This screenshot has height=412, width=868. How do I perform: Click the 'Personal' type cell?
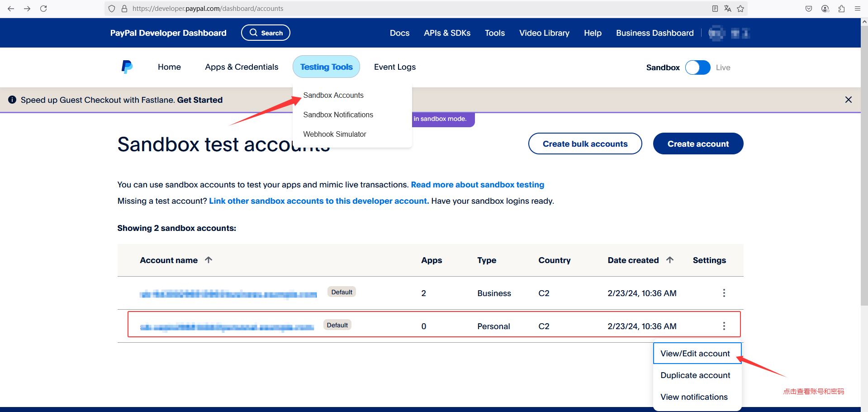pos(493,326)
